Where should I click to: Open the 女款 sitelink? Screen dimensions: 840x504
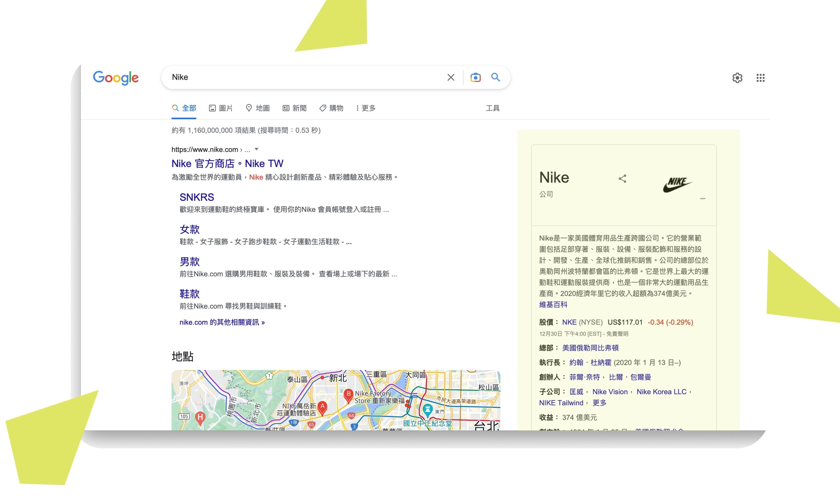point(189,229)
